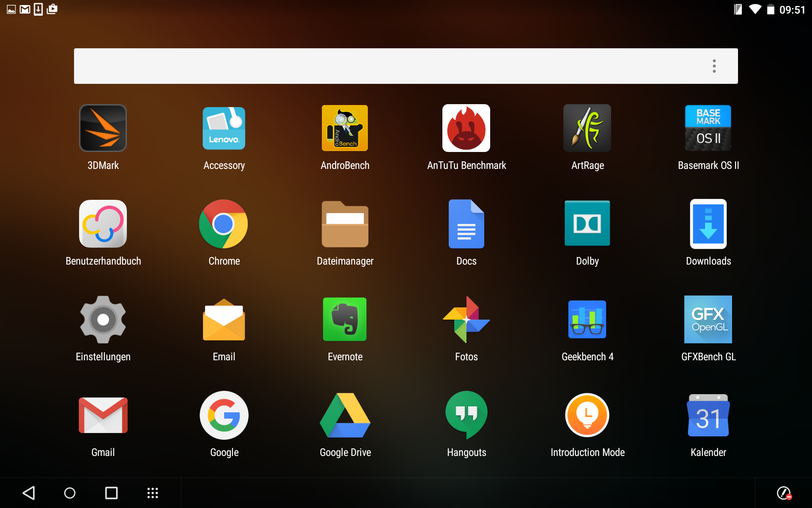
Task: Open the Kalender app
Action: tap(708, 415)
